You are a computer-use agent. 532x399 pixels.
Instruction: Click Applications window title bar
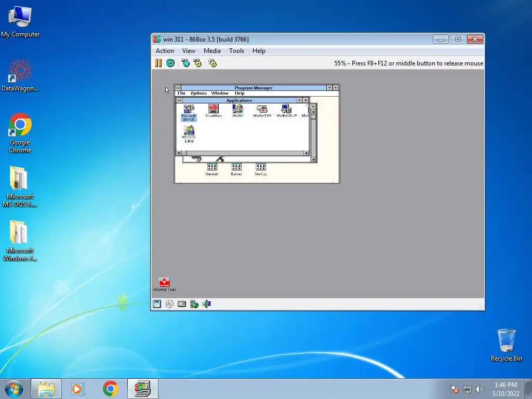[239, 100]
